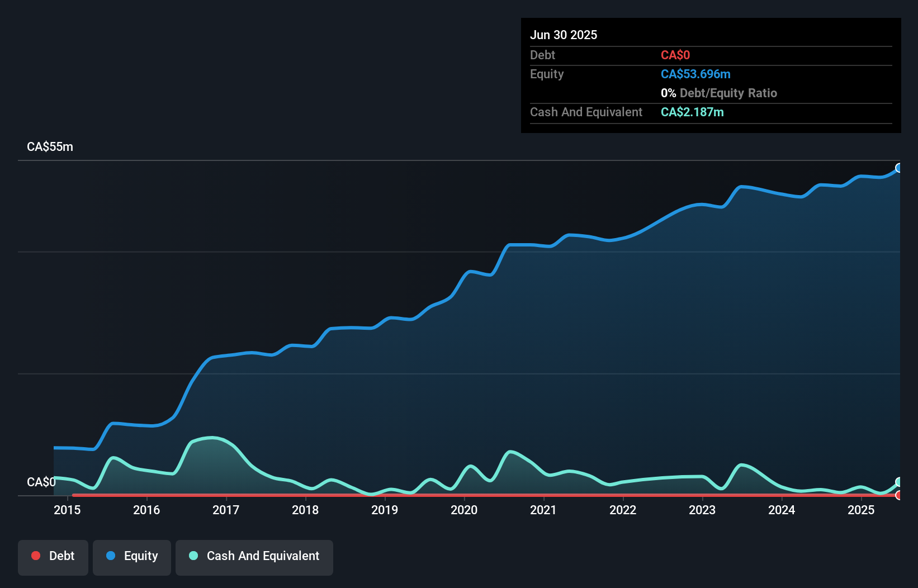Click the red Debt endpoint marker on chart
Viewport: 918px width, 588px height.
(899, 495)
